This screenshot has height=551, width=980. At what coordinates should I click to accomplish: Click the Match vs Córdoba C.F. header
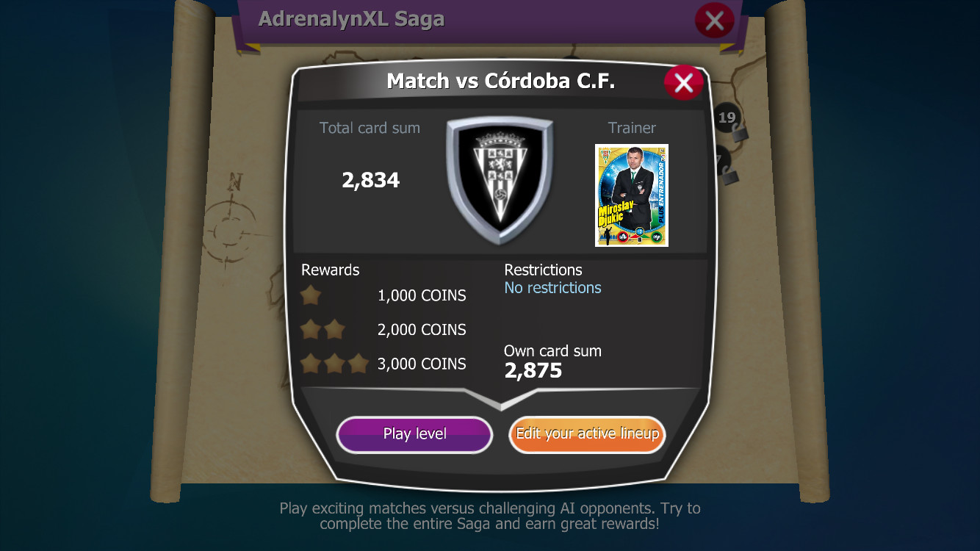point(501,81)
